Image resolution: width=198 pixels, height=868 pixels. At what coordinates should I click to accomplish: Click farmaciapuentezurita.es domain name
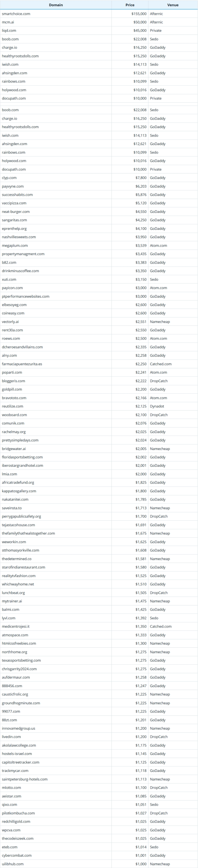[x=22, y=364]
